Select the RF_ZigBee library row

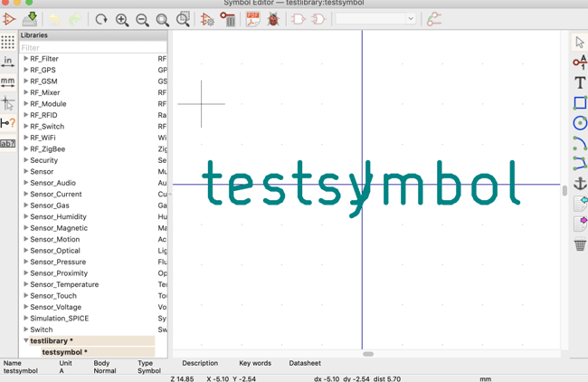pyautogui.click(x=93, y=149)
